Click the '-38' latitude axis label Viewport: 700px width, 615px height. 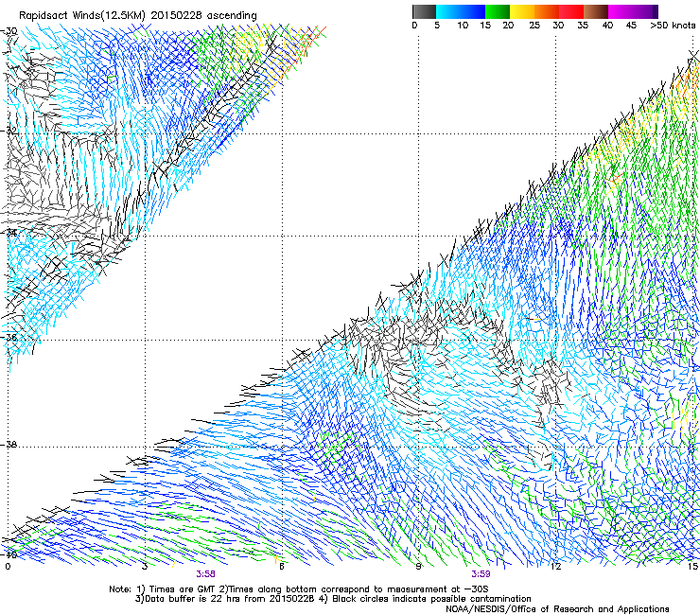pos(10,445)
